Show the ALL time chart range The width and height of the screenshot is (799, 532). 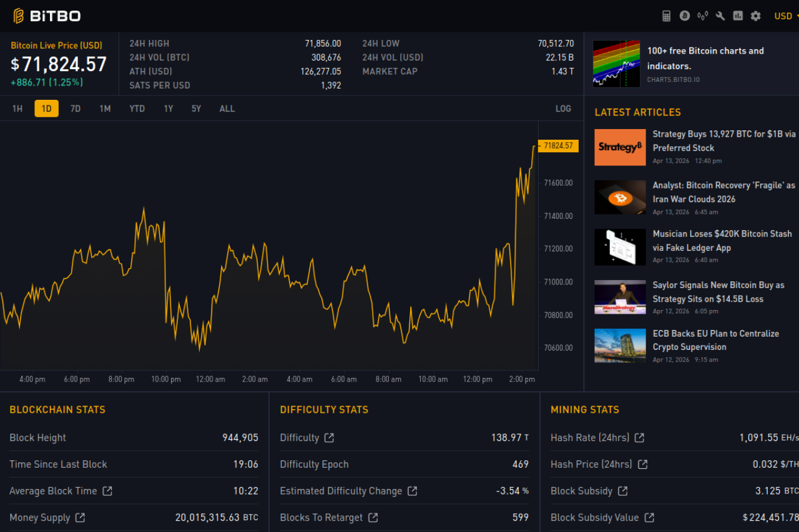pyautogui.click(x=227, y=109)
